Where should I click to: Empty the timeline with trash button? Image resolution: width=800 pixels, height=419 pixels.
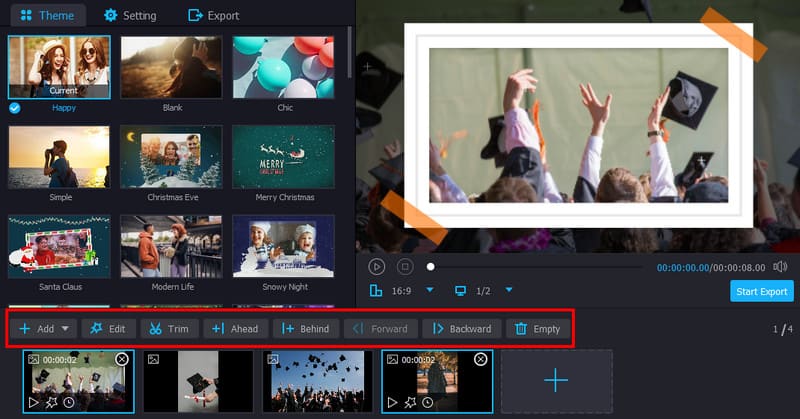(537, 328)
